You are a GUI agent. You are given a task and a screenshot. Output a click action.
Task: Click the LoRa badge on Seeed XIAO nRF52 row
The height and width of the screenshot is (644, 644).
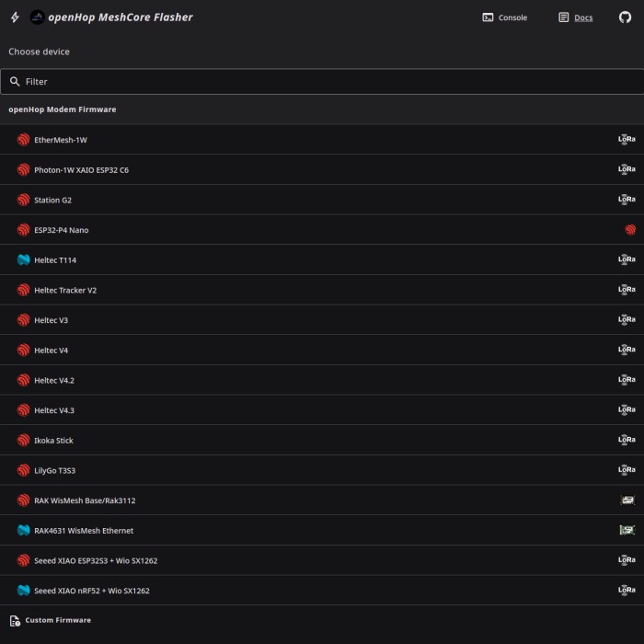point(627,590)
